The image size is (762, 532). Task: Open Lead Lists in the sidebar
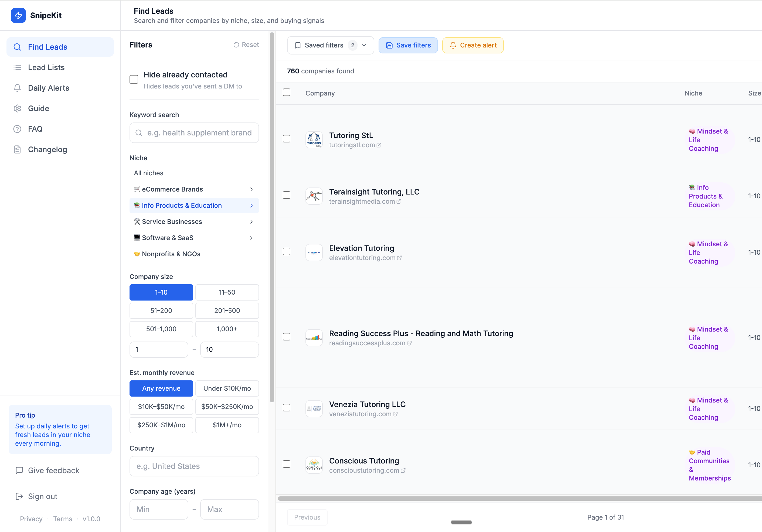pyautogui.click(x=46, y=67)
